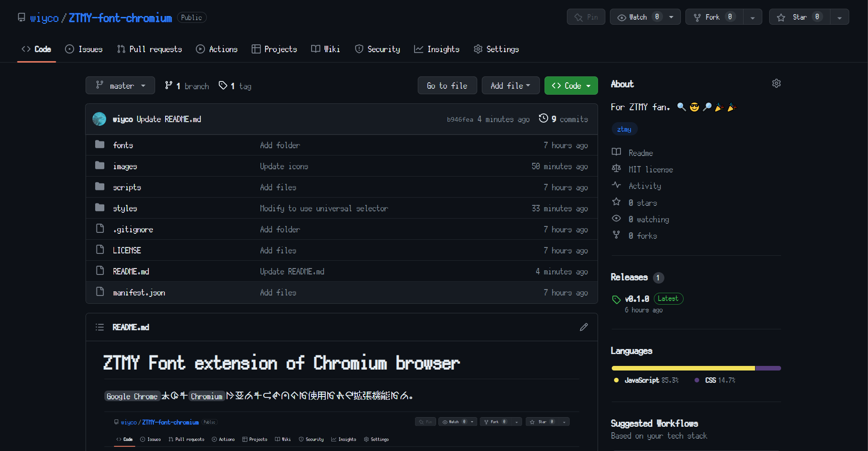Click the JavaScript 85.3% language entry
Viewport: 868px width, 451px height.
(x=647, y=380)
